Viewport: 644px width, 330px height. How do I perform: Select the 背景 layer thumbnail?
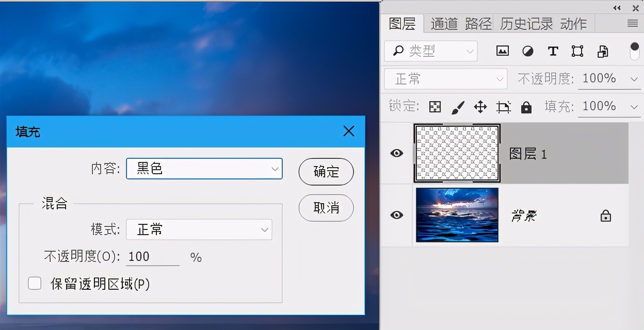coord(457,215)
